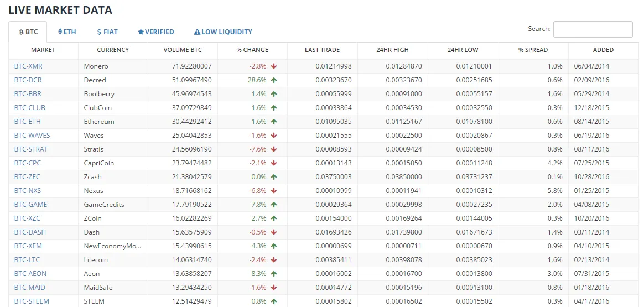The width and height of the screenshot is (644, 307).
Task: Sort by 24HR LOW column header
Action: point(463,50)
